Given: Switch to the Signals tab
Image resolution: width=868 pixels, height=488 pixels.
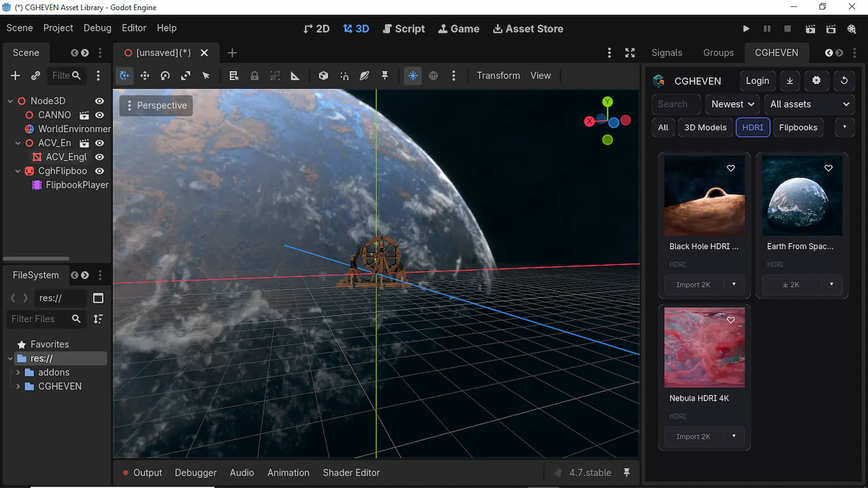Looking at the screenshot, I should (x=666, y=53).
